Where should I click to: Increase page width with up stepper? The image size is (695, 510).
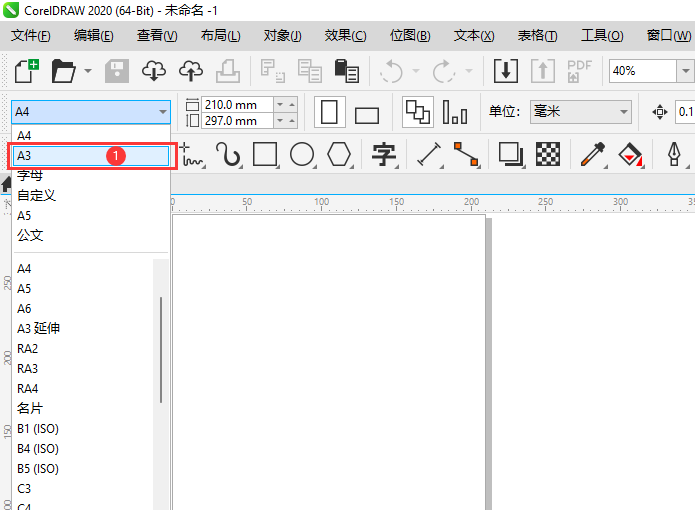[292, 105]
